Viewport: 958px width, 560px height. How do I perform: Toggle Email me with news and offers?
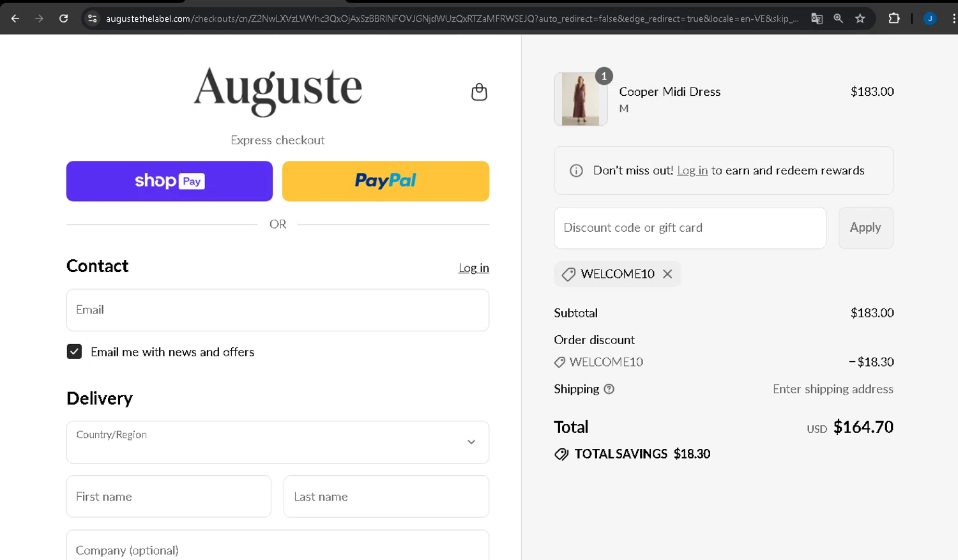click(74, 352)
